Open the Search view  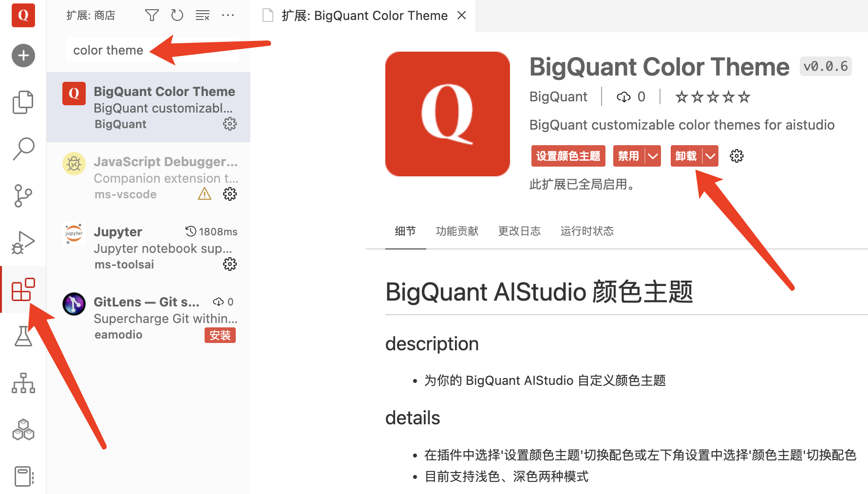(x=23, y=149)
